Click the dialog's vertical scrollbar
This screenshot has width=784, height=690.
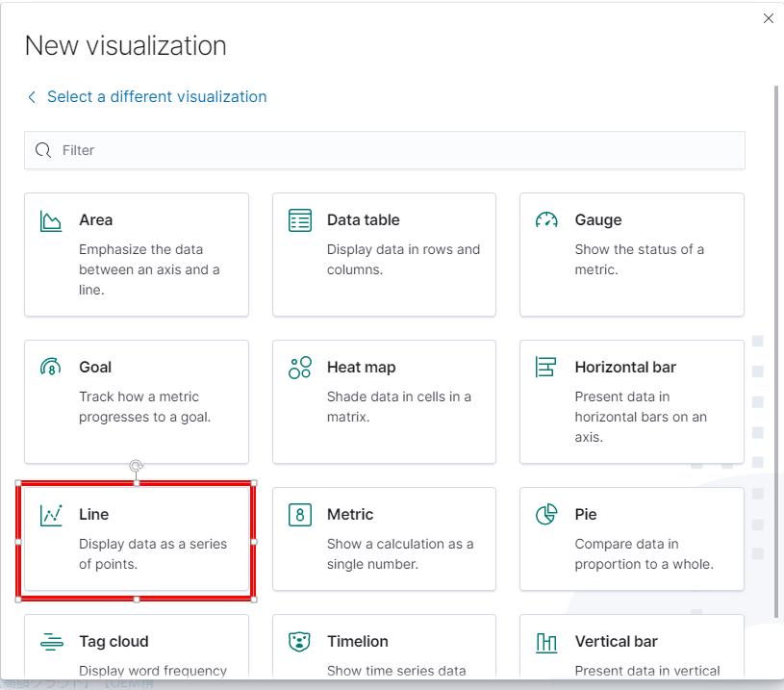[776, 352]
